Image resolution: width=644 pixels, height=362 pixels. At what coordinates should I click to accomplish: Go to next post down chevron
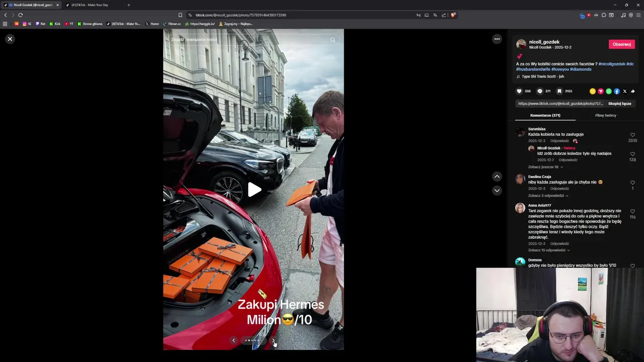(497, 191)
